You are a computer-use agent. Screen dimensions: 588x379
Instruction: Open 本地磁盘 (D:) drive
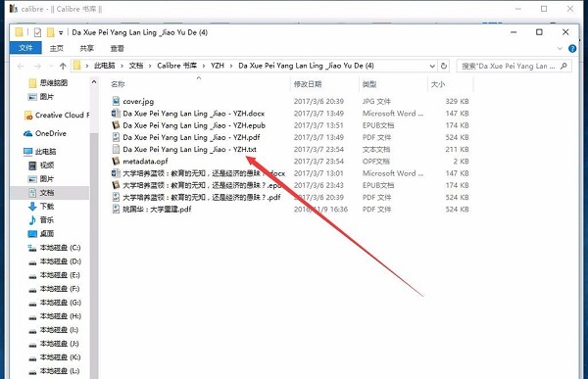tap(54, 261)
